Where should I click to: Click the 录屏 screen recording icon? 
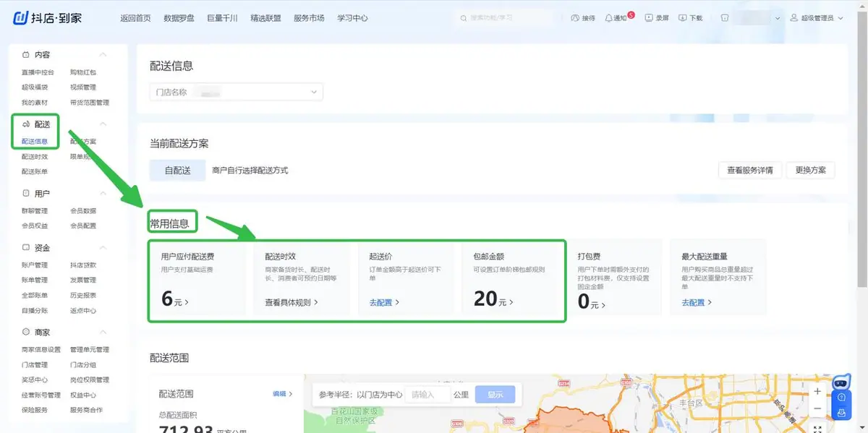click(x=649, y=18)
